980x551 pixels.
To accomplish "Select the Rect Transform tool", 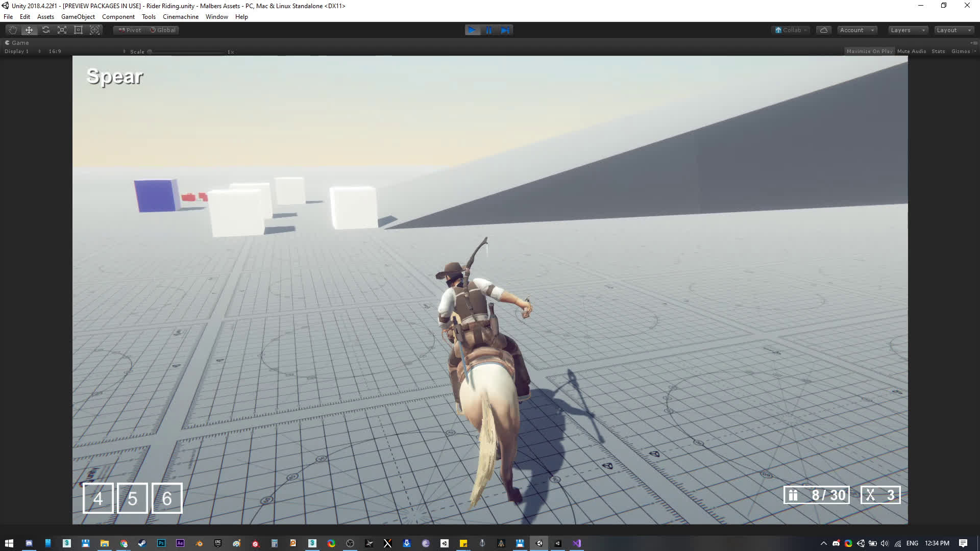I will (79, 30).
